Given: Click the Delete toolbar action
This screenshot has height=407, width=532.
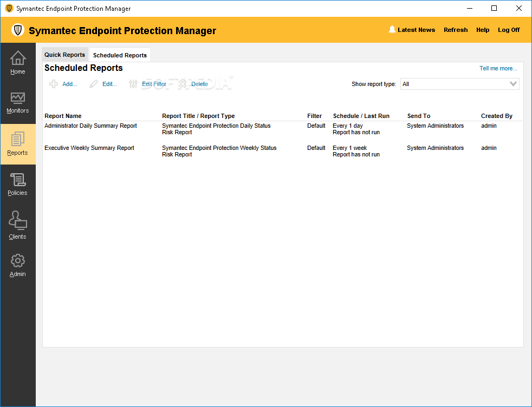Looking at the screenshot, I should tap(199, 84).
